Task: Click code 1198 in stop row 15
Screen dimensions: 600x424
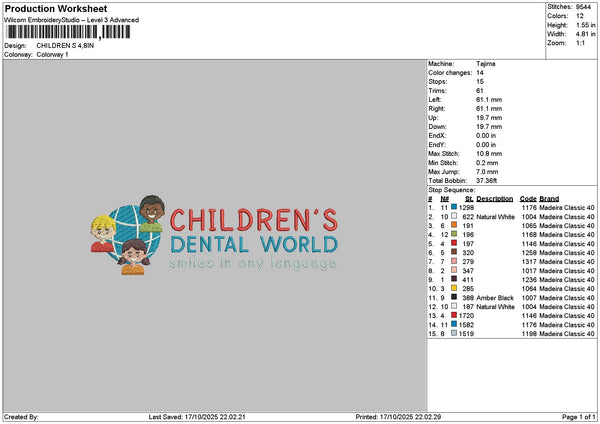Action: click(529, 334)
